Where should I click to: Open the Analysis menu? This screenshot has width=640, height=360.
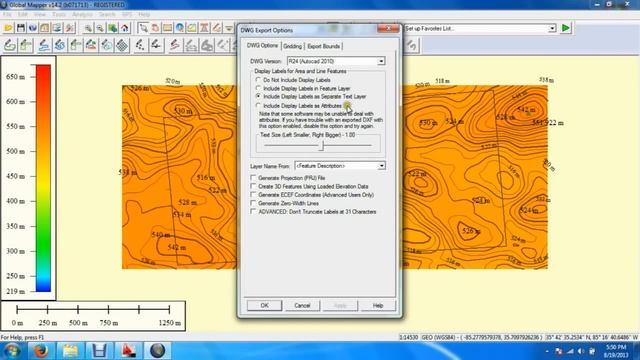(x=82, y=14)
